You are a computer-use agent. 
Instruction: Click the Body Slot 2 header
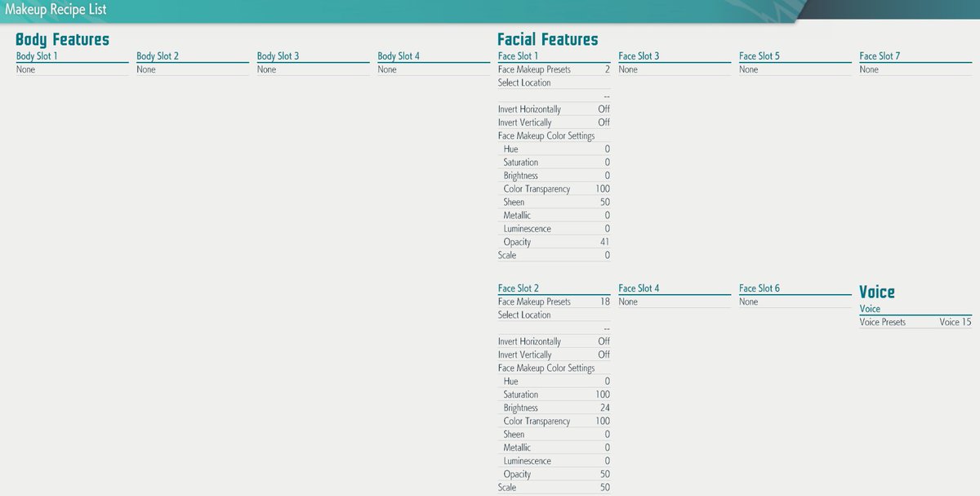coord(158,56)
